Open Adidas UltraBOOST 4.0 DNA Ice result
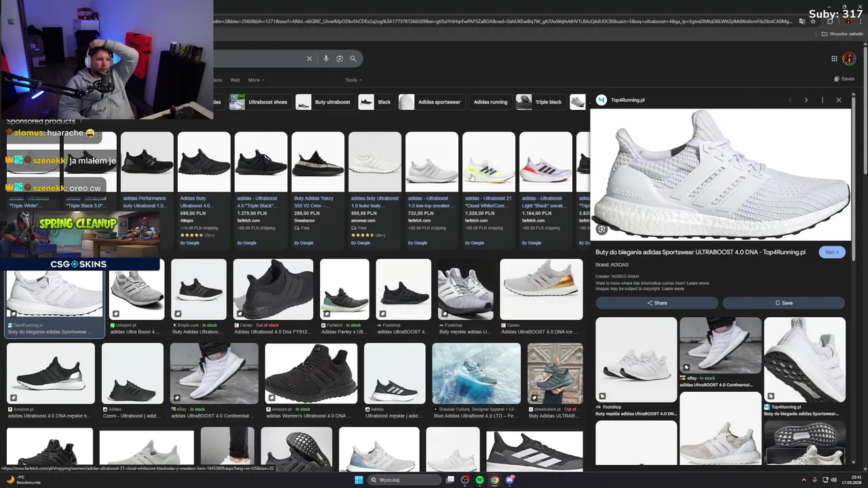This screenshot has height=488, width=868. (x=541, y=297)
